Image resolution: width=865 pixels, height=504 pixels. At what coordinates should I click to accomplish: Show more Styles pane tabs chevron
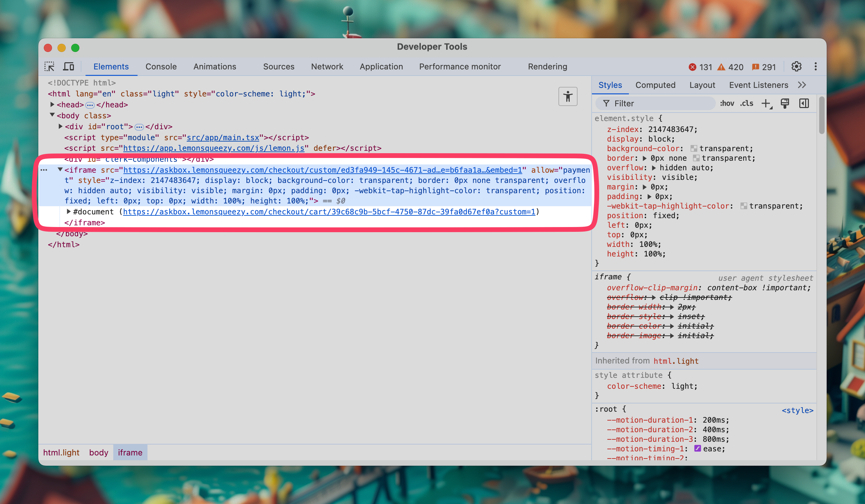(802, 85)
